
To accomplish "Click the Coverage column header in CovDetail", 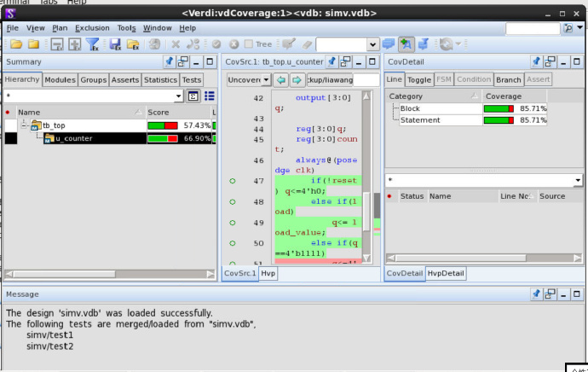I will coord(514,96).
